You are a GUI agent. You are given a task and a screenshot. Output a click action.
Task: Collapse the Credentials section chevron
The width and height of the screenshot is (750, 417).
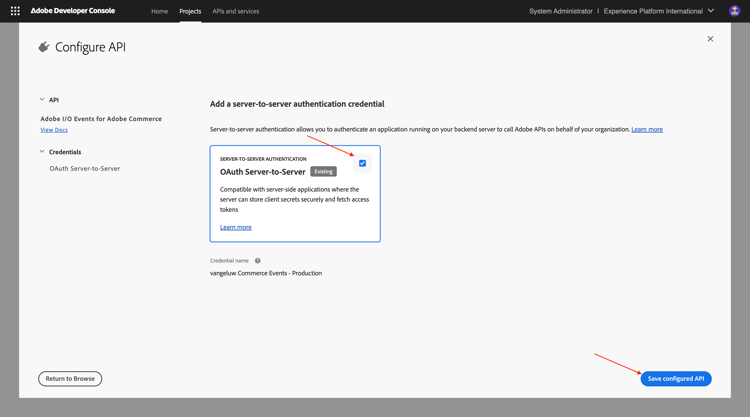(x=42, y=152)
